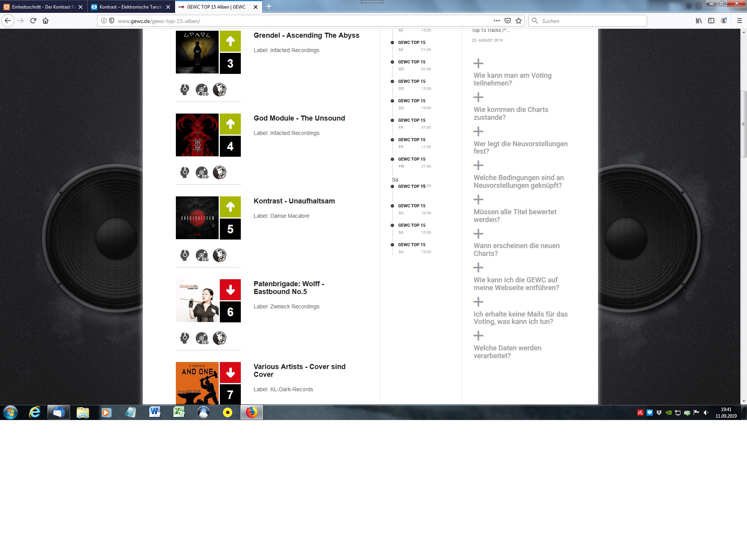Click the green up arrow on rank 4

pos(230,124)
